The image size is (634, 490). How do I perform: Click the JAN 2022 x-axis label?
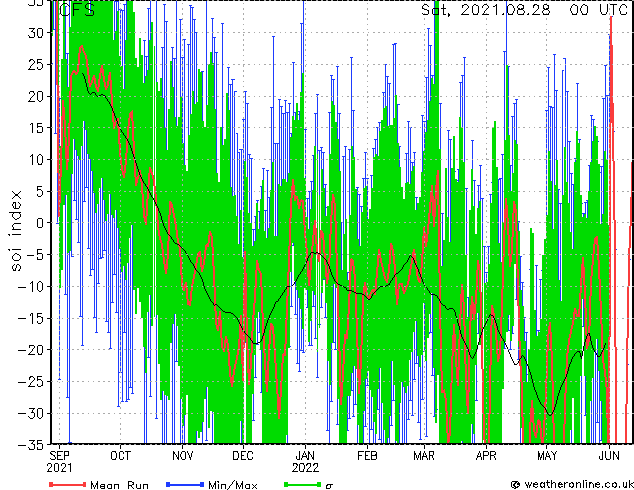tap(305, 462)
